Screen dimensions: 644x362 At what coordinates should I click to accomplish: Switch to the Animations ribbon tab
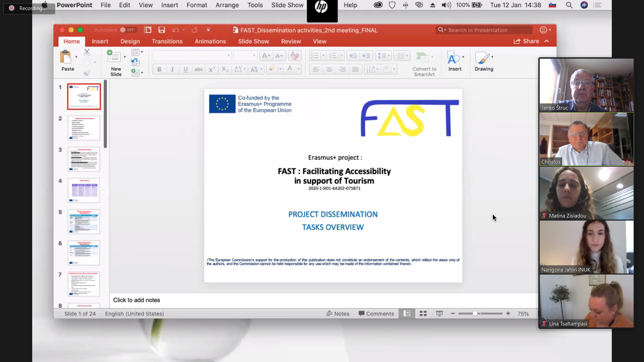[x=210, y=41]
